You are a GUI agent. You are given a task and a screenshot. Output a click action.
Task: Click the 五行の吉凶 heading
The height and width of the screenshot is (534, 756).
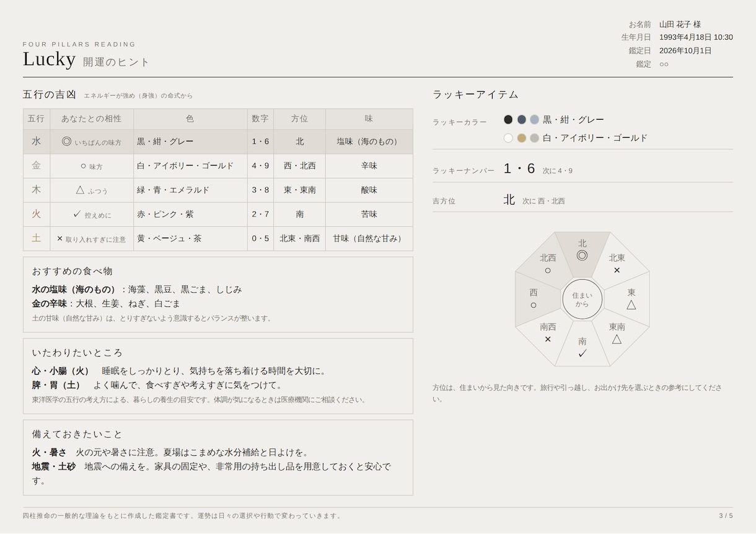[x=50, y=94]
